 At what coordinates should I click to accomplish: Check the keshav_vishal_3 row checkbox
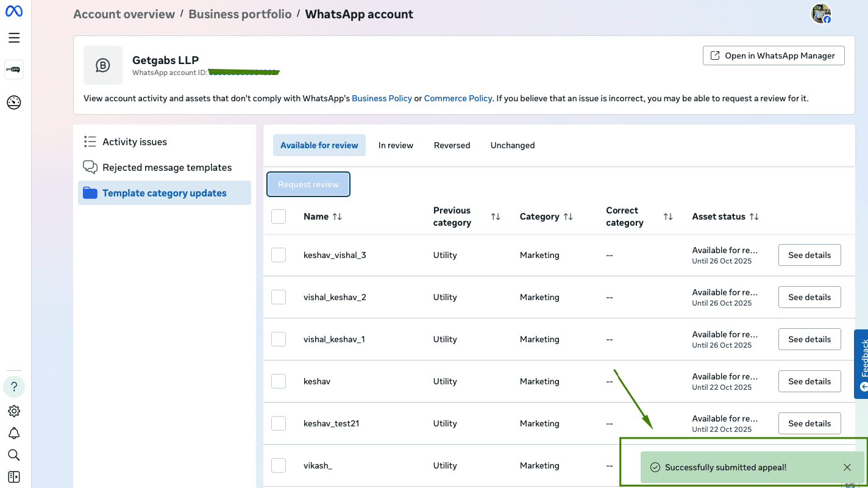(x=279, y=255)
